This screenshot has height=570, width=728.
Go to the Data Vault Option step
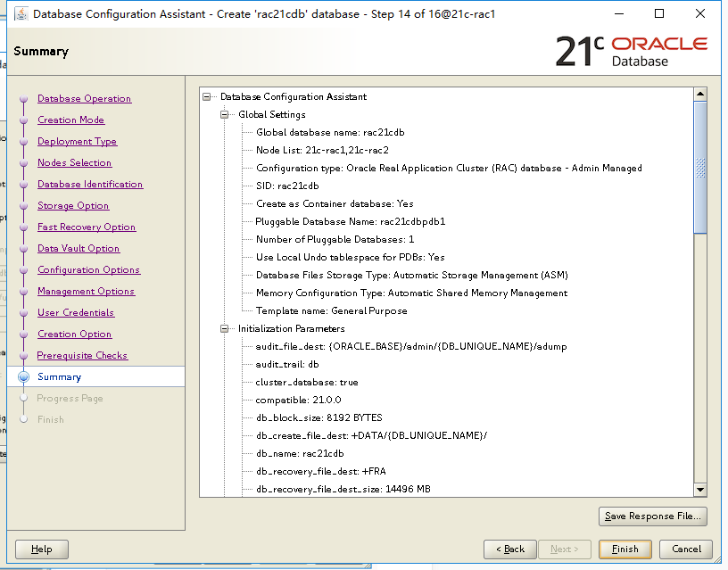79,248
